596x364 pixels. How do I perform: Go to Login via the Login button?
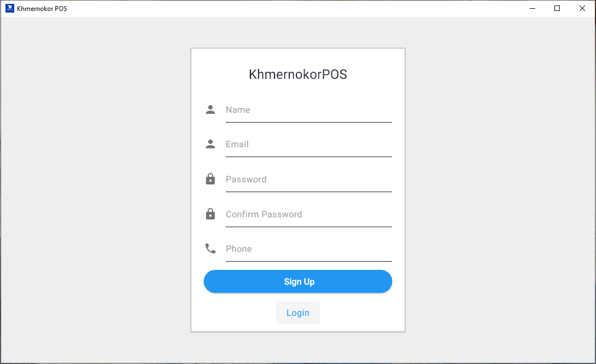[x=298, y=313]
